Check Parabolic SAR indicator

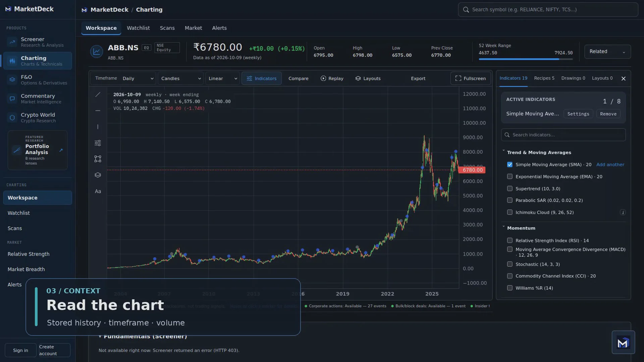click(x=509, y=200)
